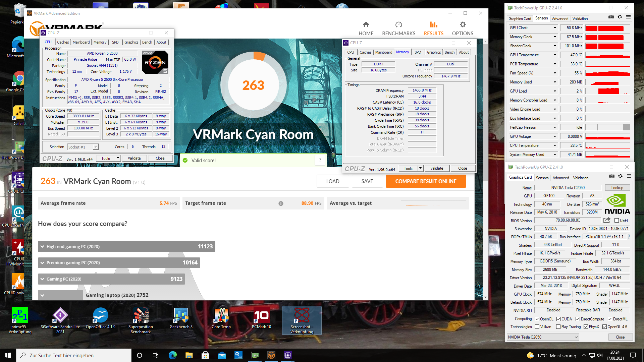Click refresh icon in GPU-Z Graphics Card window
644x362 pixels.
point(620,176)
